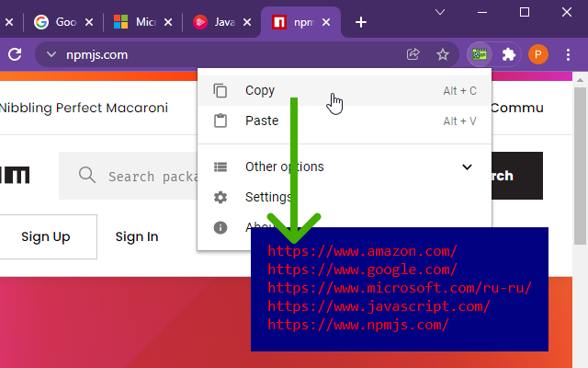Click the npm logo
Screen dimensions: 588x368
15,176
